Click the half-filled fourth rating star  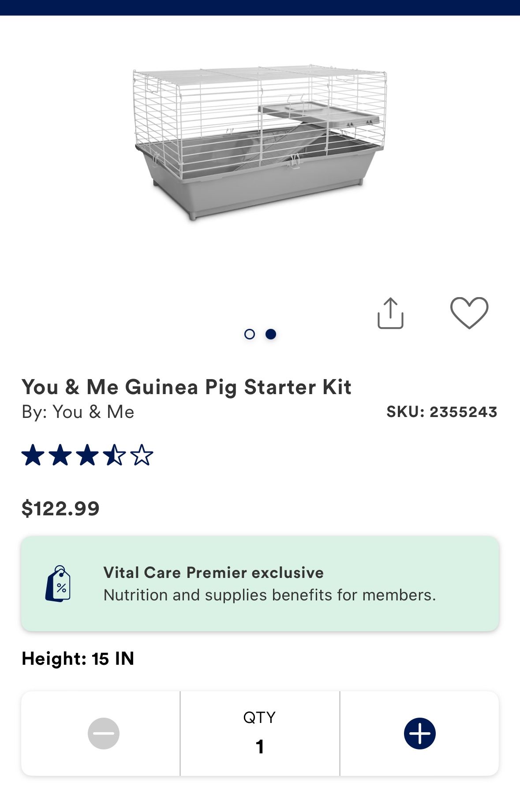[115, 455]
